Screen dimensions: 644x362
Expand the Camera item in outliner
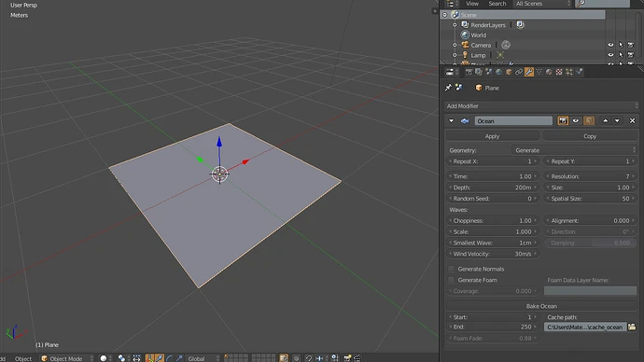tap(455, 45)
